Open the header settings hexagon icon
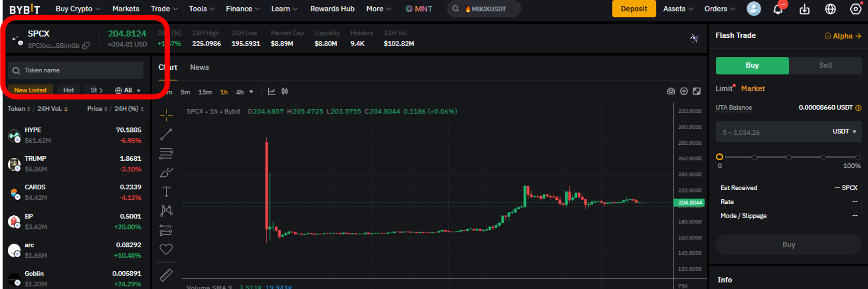Image resolution: width=868 pixels, height=289 pixels. 855,9
